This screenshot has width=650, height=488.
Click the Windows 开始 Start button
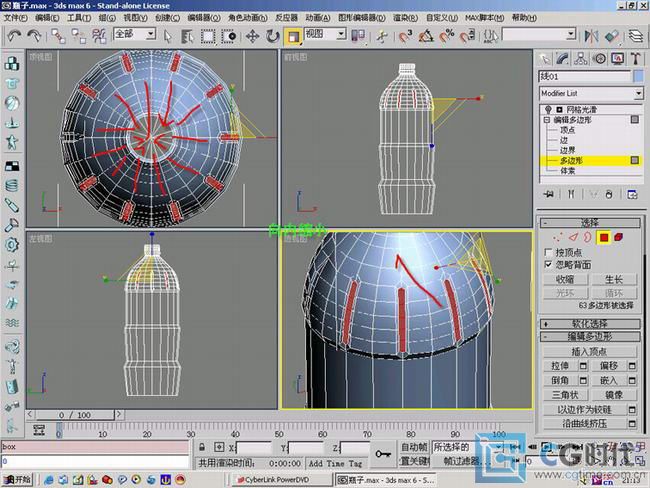pyautogui.click(x=17, y=480)
